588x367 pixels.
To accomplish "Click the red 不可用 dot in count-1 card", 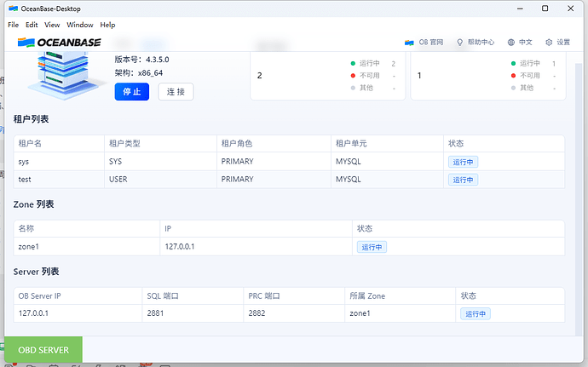I will 513,76.
